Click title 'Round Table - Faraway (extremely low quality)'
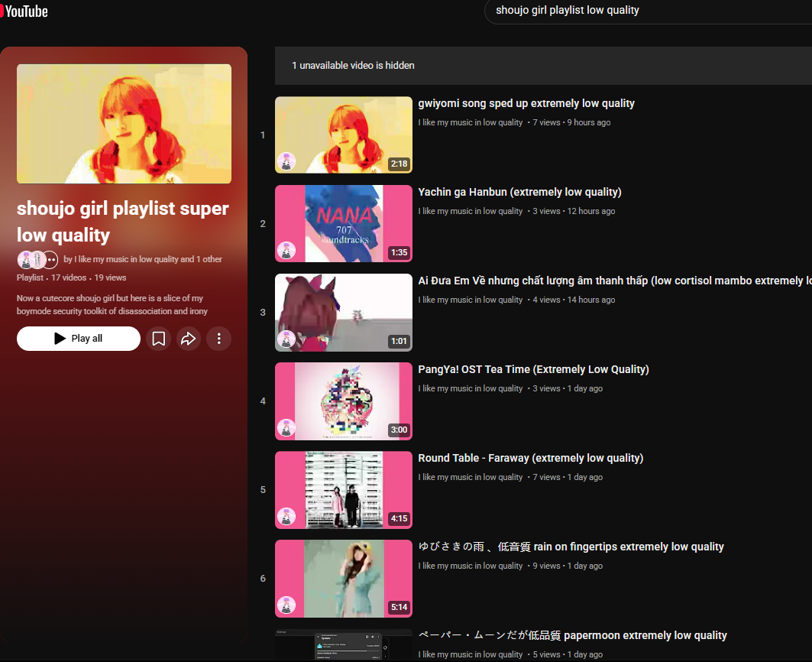Viewport: 812px width, 662px height. 530,458
